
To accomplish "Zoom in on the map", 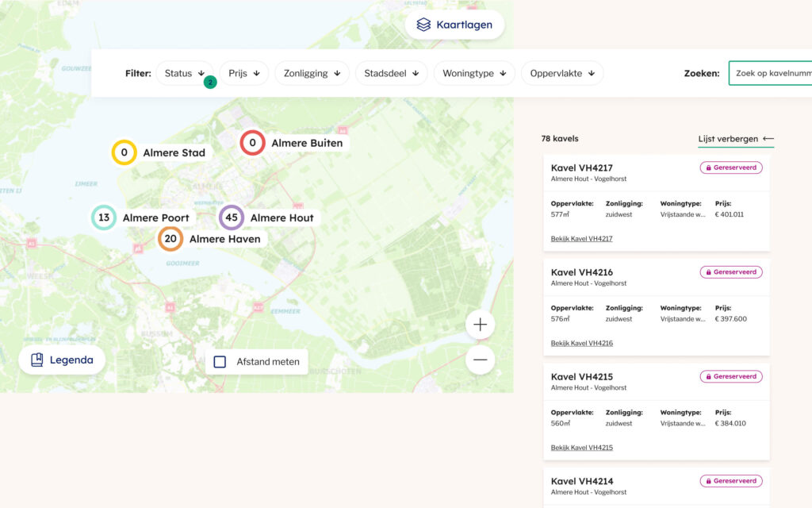I will 480,324.
